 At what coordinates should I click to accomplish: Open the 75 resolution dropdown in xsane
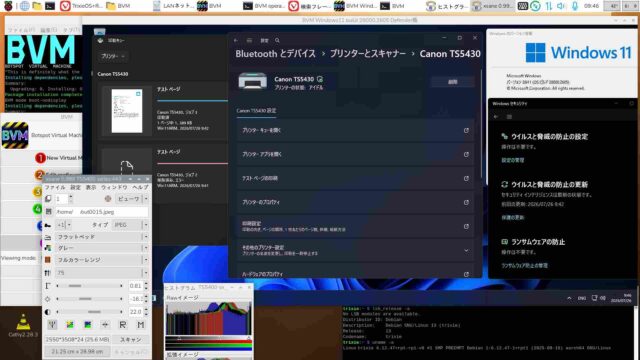[x=102, y=273]
